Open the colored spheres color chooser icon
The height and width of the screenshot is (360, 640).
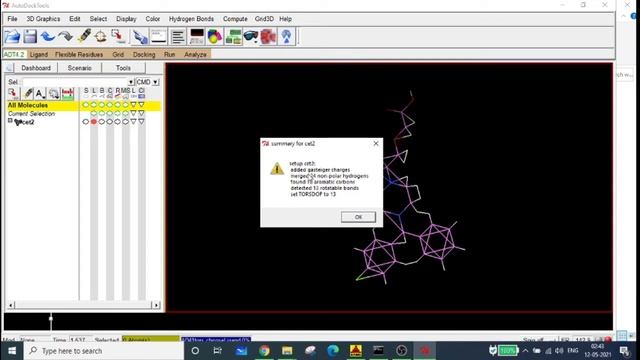[x=215, y=37]
